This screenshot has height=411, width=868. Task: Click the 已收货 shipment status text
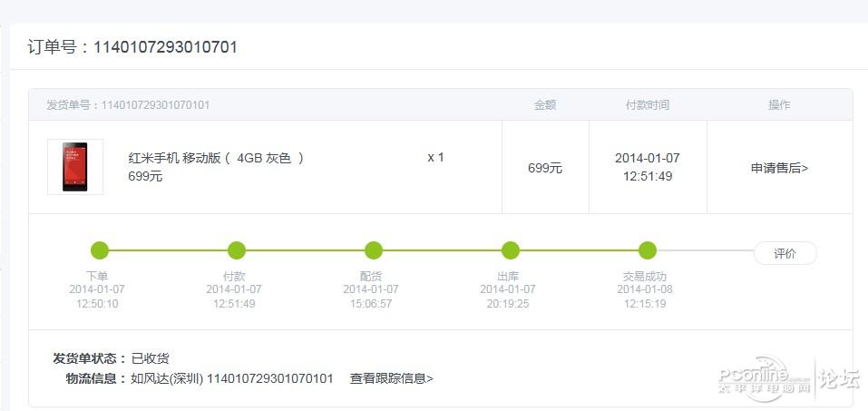[x=151, y=358]
